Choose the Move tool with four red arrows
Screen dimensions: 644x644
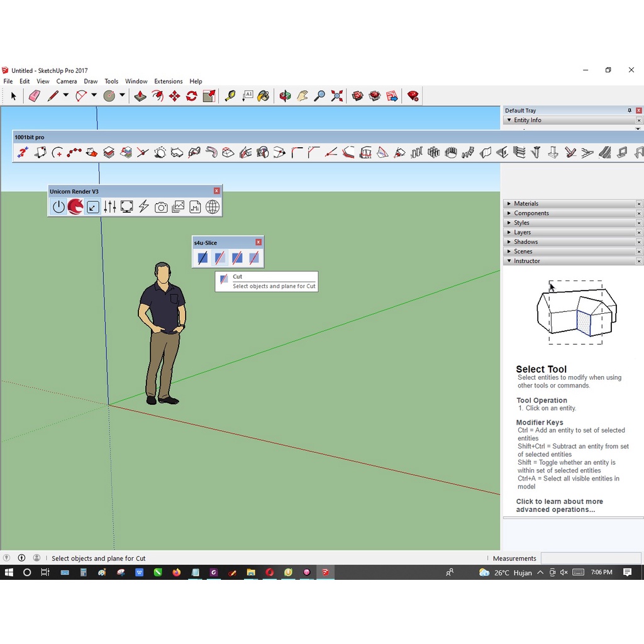coord(175,96)
